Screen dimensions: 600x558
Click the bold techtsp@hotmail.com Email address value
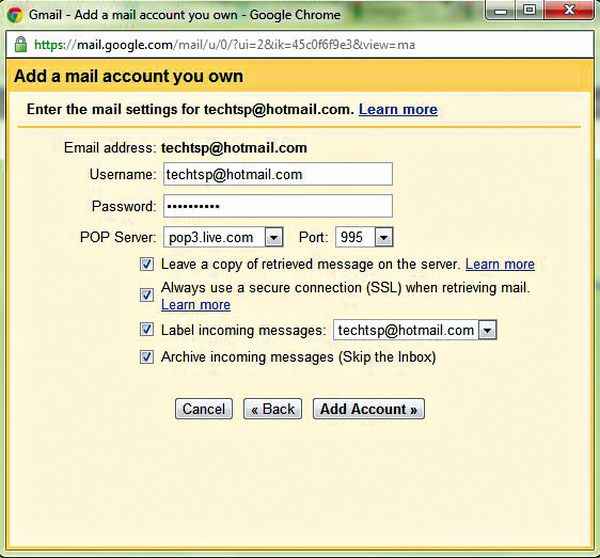coord(234,148)
